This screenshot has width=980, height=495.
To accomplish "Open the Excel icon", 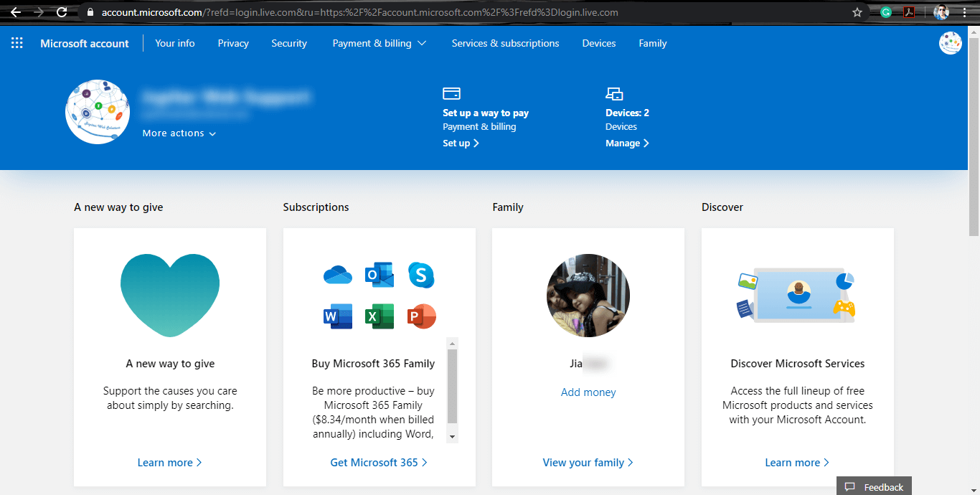I will pos(379,316).
